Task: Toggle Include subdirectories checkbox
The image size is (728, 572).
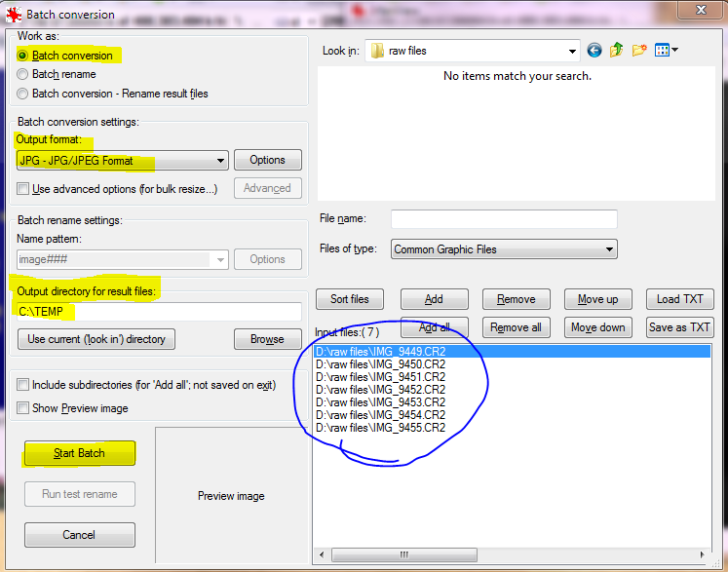Action: [22, 385]
